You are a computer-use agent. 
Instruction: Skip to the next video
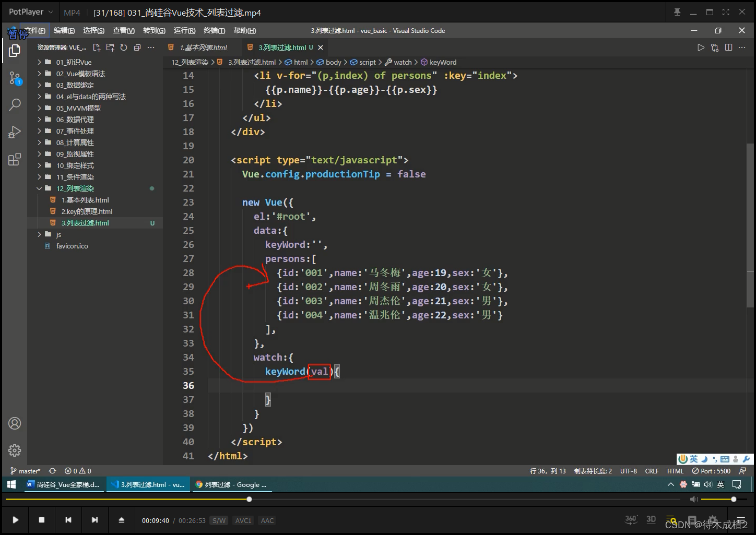coord(95,520)
